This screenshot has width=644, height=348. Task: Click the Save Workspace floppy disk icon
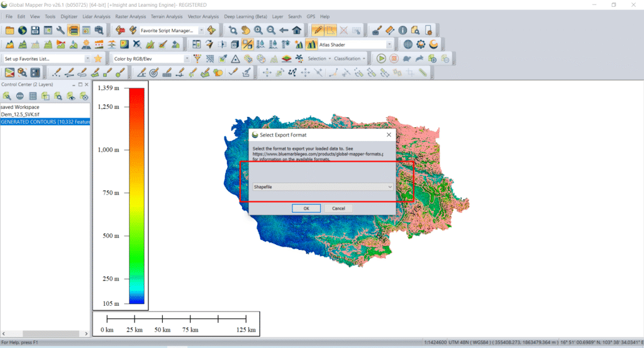(x=35, y=30)
